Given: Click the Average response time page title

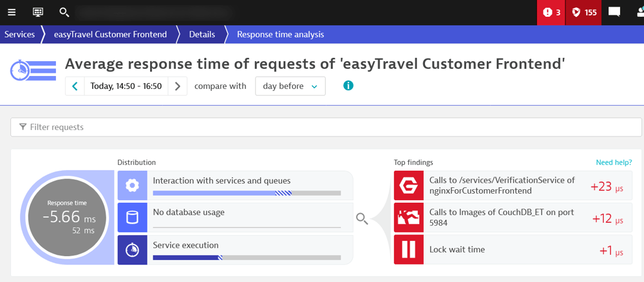Looking at the screenshot, I should (x=315, y=64).
